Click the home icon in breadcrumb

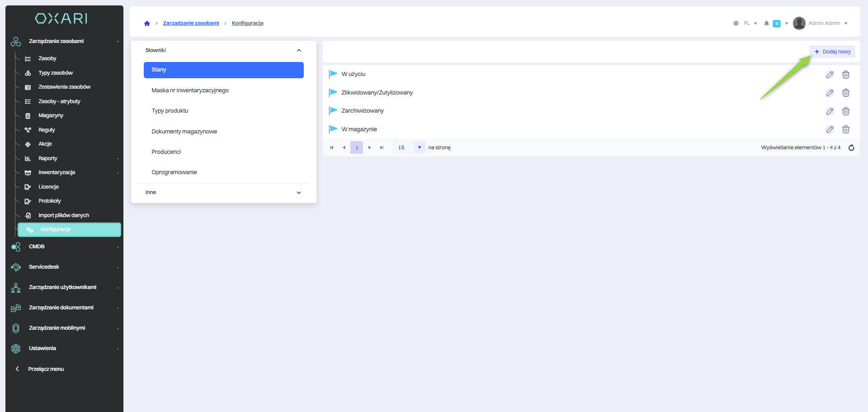(x=147, y=24)
